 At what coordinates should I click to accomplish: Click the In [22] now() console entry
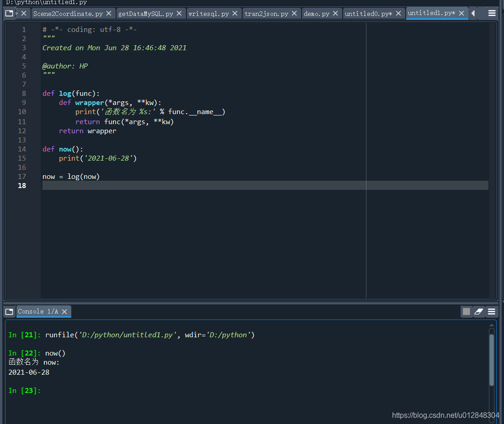click(37, 353)
